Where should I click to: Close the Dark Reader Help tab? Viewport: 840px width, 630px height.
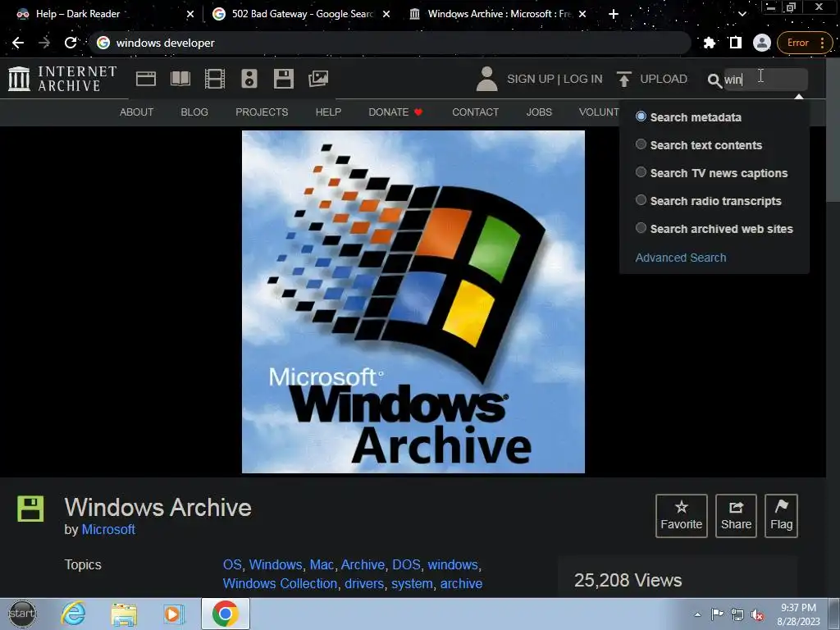[190, 14]
